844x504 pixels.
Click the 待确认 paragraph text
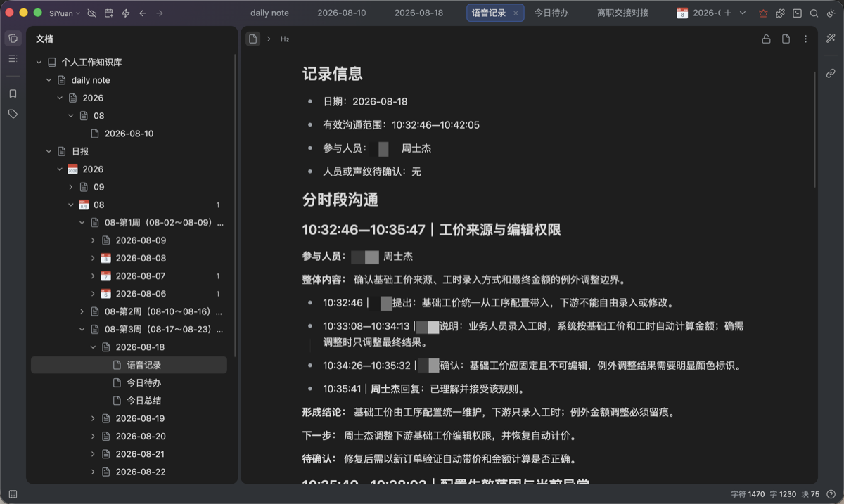440,459
